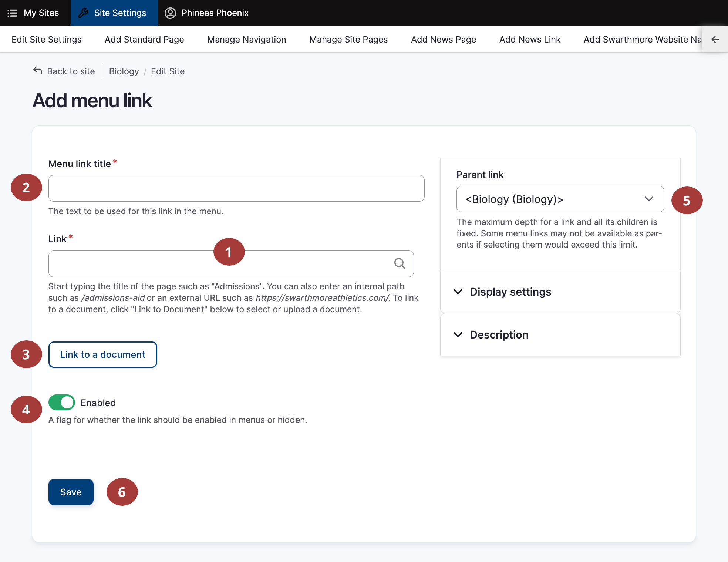Click the Enabled toggle label

click(98, 403)
